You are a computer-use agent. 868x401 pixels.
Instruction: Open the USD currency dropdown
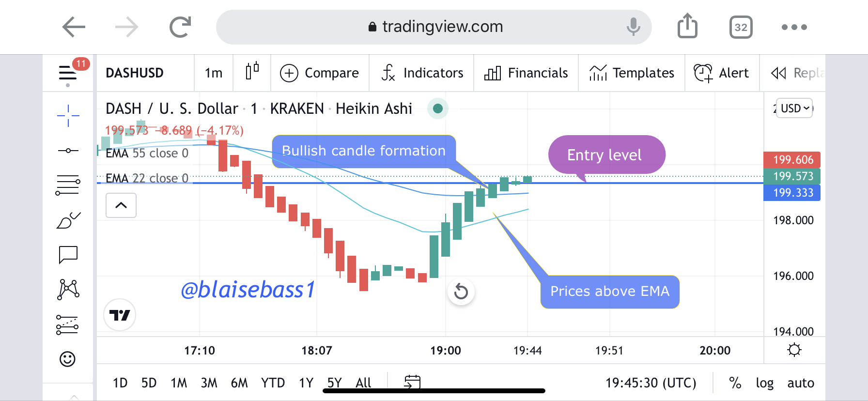pyautogui.click(x=794, y=108)
